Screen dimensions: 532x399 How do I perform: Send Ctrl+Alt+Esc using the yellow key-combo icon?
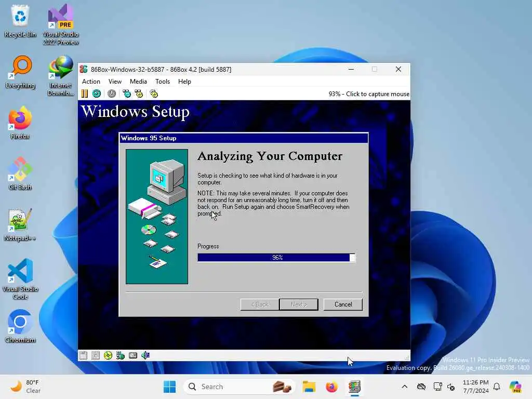tap(139, 94)
